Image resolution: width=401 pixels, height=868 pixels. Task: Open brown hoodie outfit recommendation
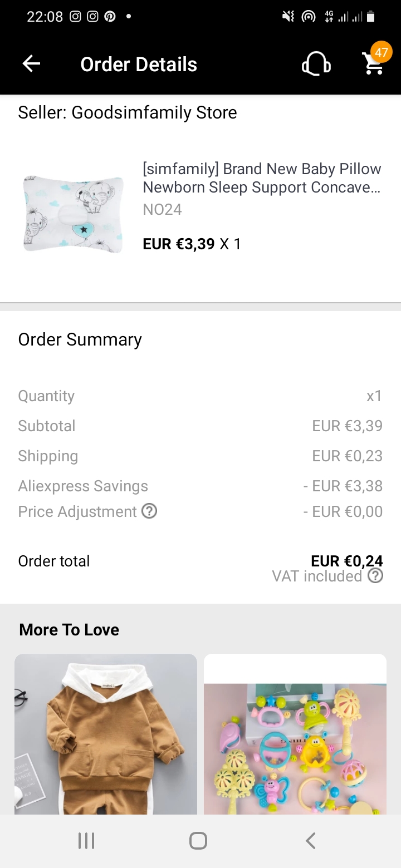(x=106, y=734)
